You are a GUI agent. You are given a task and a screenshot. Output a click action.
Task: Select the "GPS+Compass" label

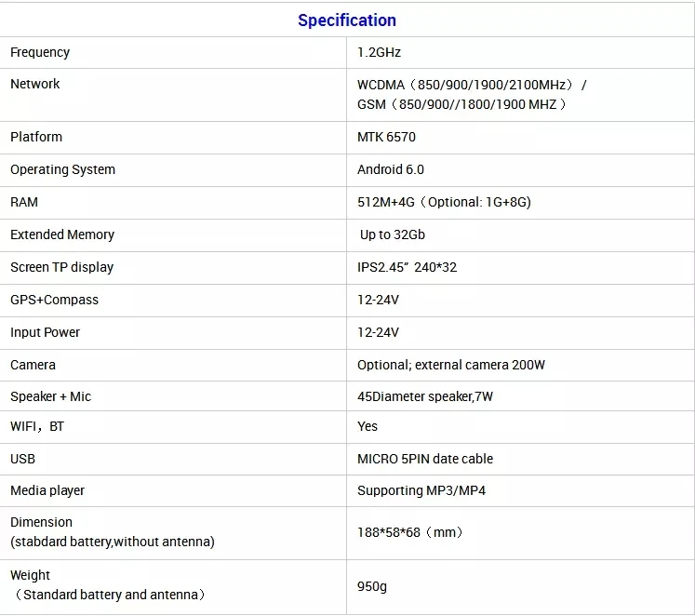tap(54, 300)
